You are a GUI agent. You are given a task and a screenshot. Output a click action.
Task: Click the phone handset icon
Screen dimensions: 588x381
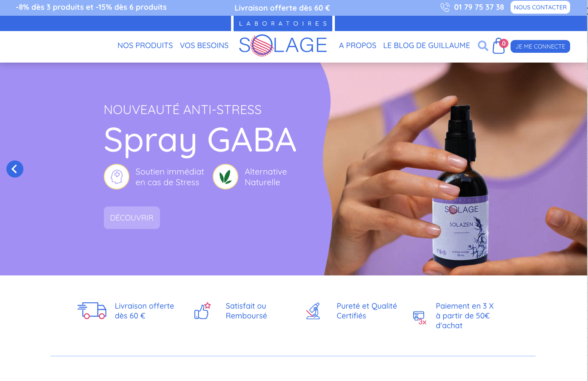(x=445, y=7)
